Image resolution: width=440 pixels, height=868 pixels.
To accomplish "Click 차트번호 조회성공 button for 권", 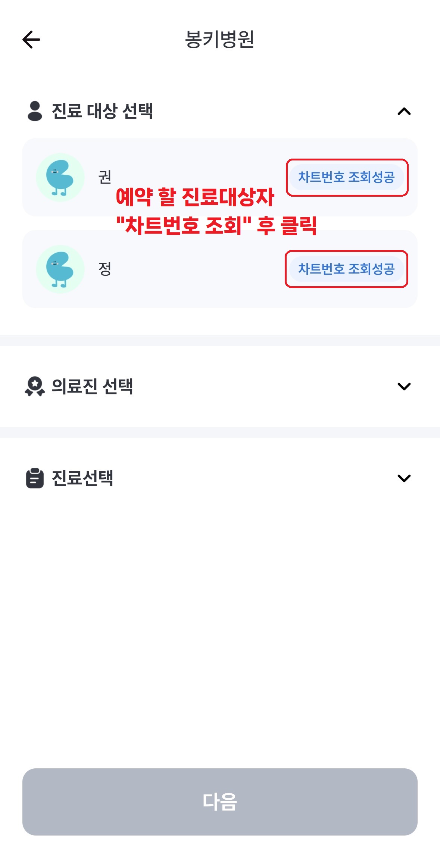I will [x=346, y=177].
